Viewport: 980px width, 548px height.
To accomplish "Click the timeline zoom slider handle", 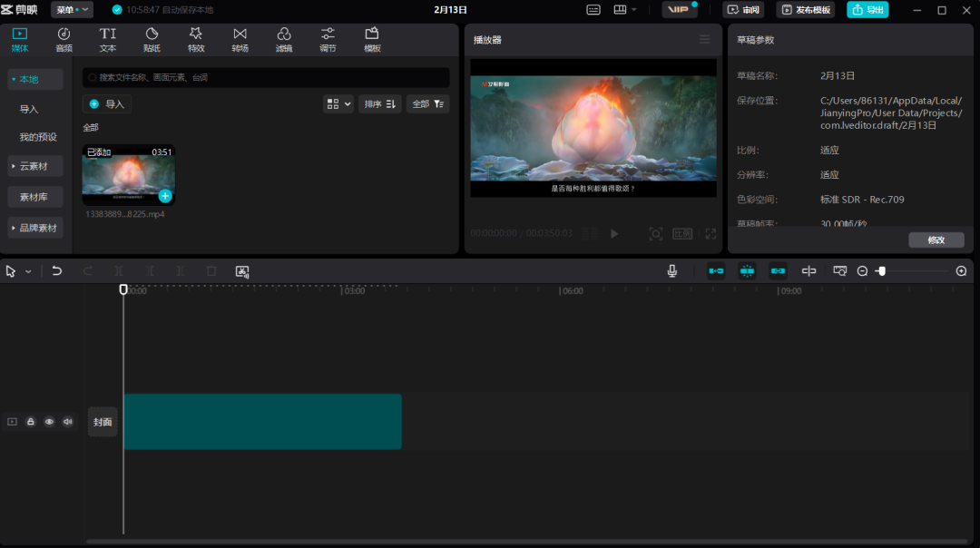I will pyautogui.click(x=881, y=271).
